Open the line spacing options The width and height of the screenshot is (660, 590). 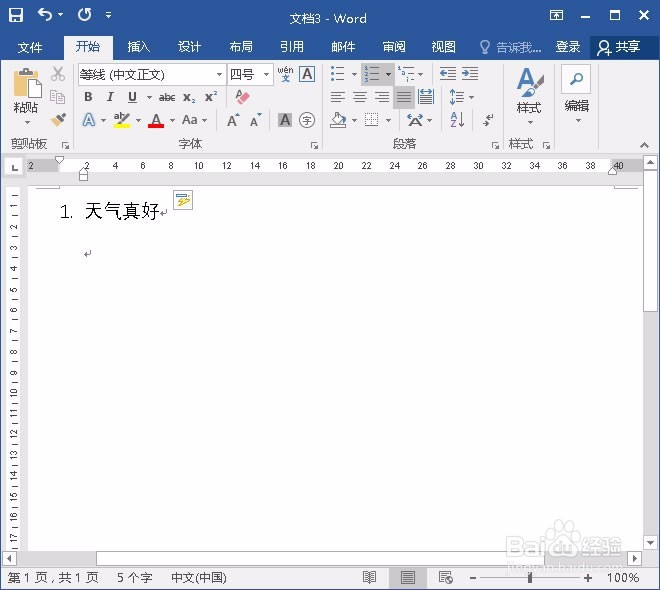point(461,97)
